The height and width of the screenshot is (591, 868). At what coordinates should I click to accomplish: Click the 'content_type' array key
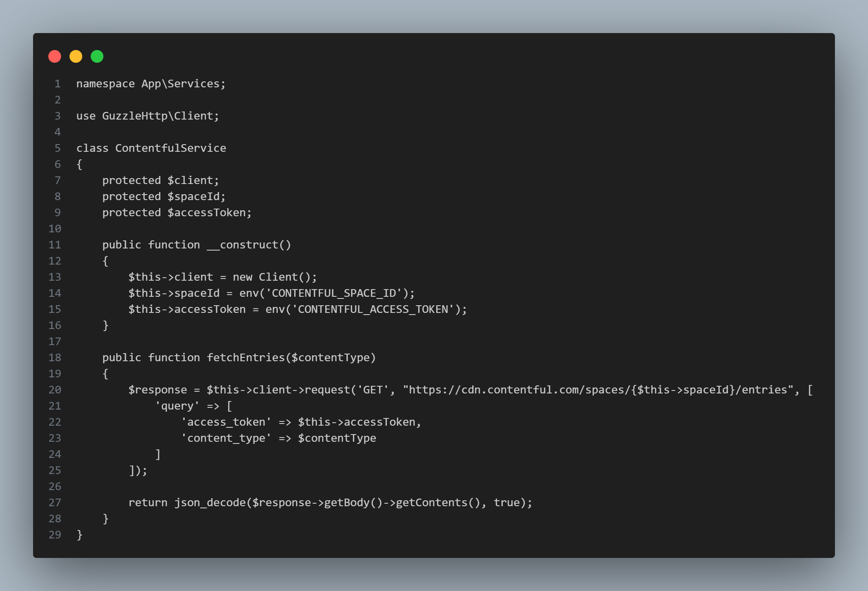click(x=226, y=438)
